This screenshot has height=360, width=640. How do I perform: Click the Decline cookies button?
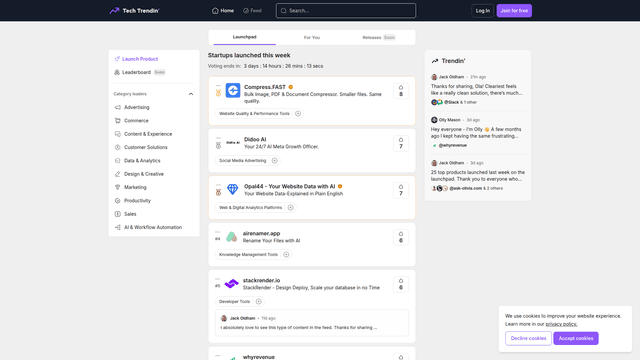click(528, 338)
